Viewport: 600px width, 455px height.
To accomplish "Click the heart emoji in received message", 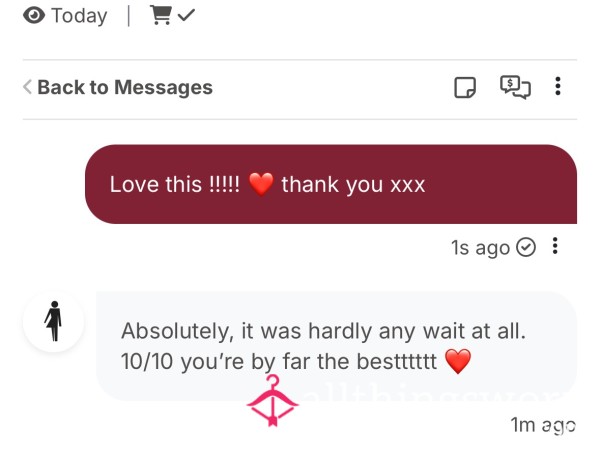I will click(x=458, y=361).
